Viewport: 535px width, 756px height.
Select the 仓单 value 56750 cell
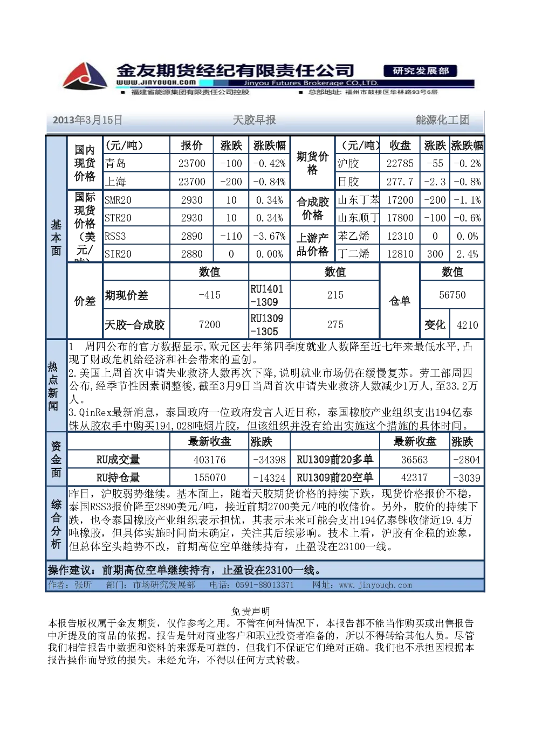point(452,295)
